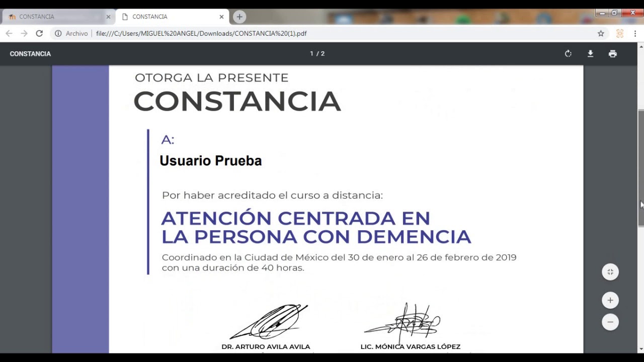Maximize the Chrome window
This screenshot has height=362, width=644.
coord(615,13)
